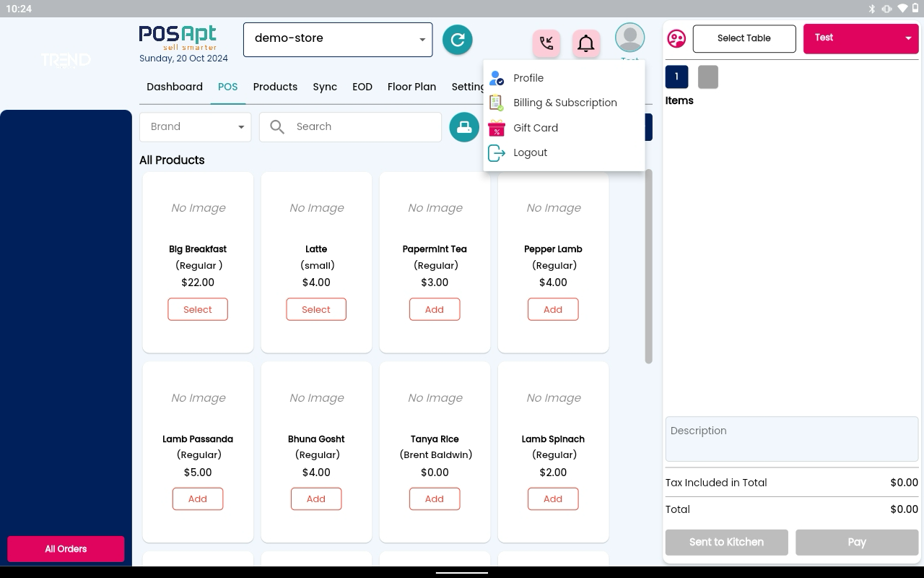Click the Billing & Subscription document icon
This screenshot has height=578, width=924.
(496, 103)
